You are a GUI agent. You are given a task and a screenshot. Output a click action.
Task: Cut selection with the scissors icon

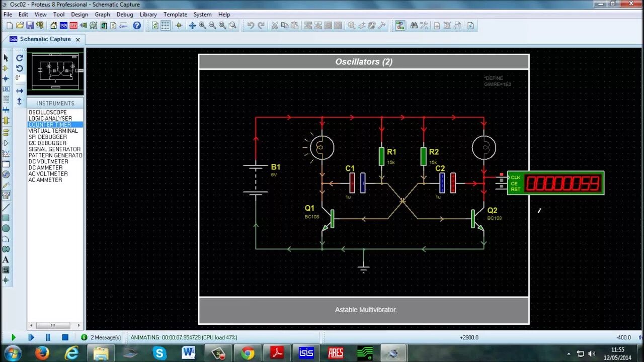(275, 25)
